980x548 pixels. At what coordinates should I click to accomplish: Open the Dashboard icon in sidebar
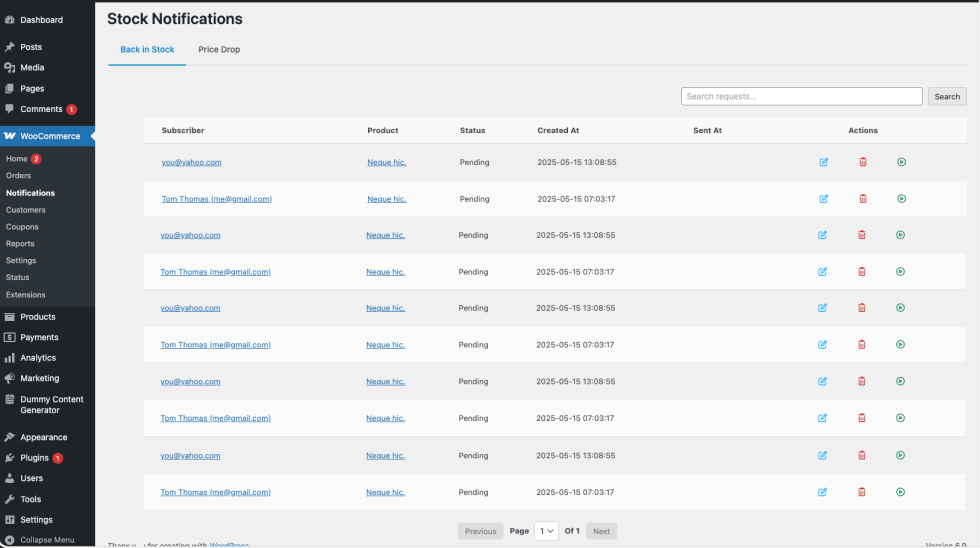[x=9, y=20]
